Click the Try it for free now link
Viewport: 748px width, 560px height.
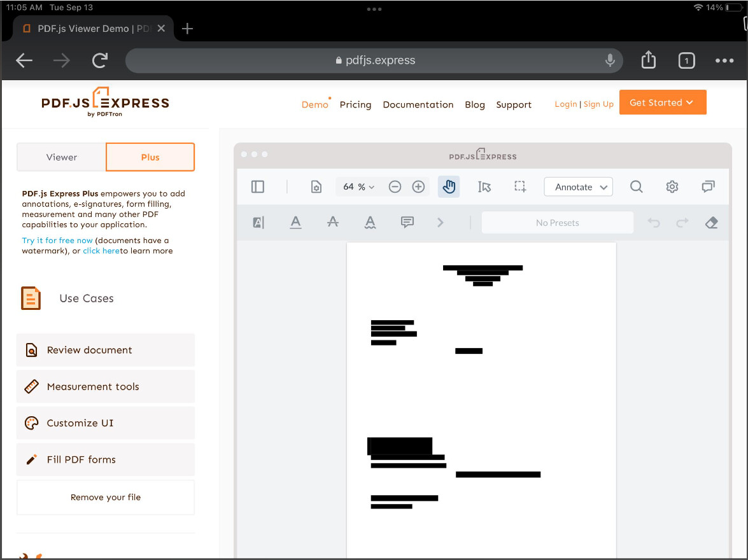point(57,241)
